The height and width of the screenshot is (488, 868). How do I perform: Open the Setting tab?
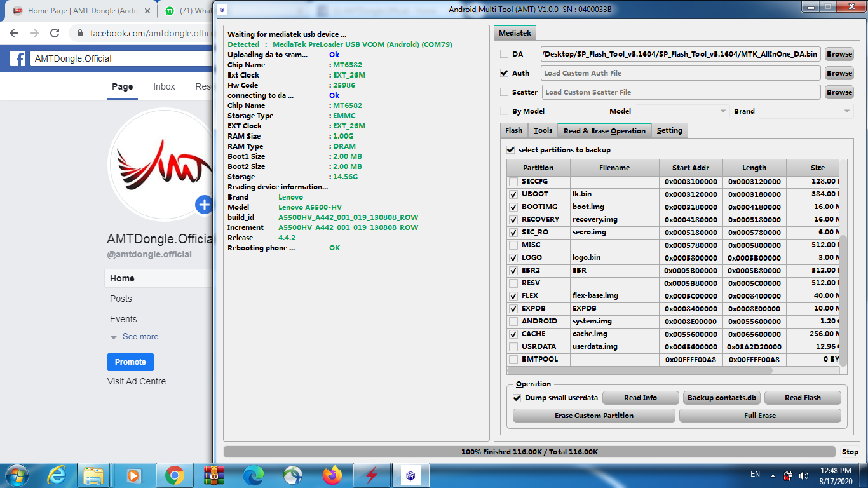[669, 130]
